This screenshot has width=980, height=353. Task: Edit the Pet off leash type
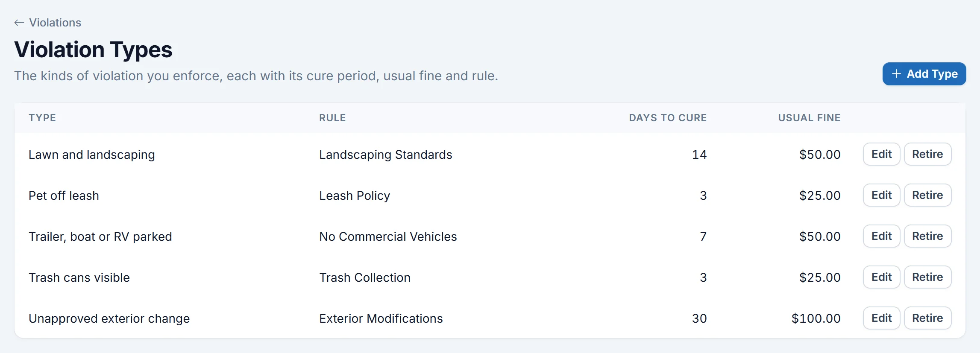pyautogui.click(x=881, y=195)
